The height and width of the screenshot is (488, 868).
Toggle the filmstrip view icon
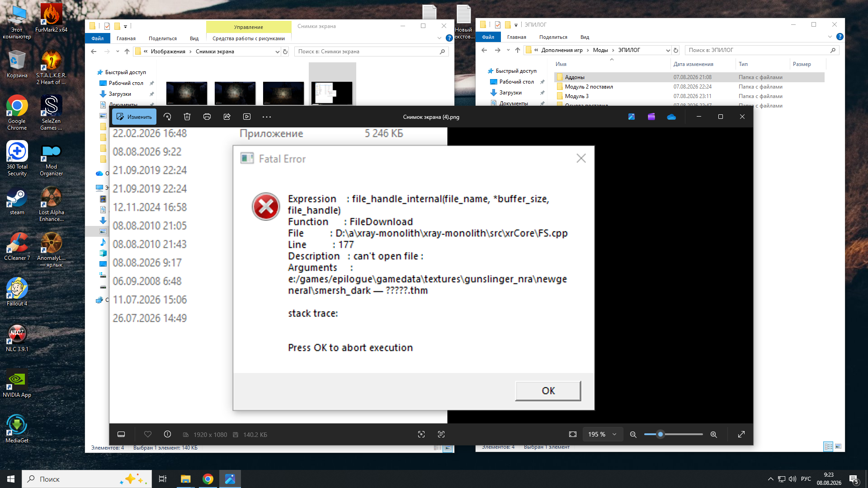coord(121,434)
